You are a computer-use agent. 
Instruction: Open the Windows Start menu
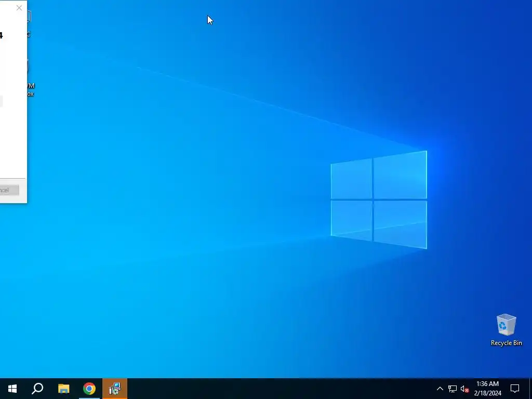[x=12, y=389]
